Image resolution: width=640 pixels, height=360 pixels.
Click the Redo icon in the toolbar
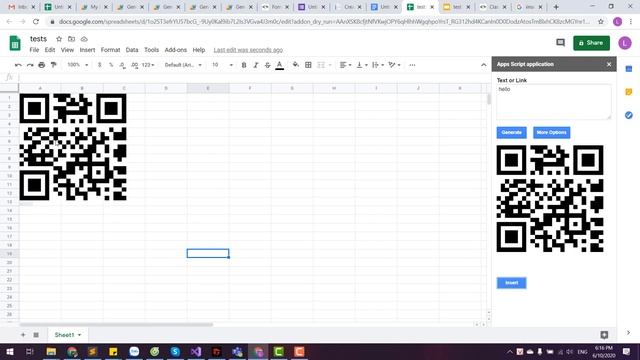coord(30,65)
